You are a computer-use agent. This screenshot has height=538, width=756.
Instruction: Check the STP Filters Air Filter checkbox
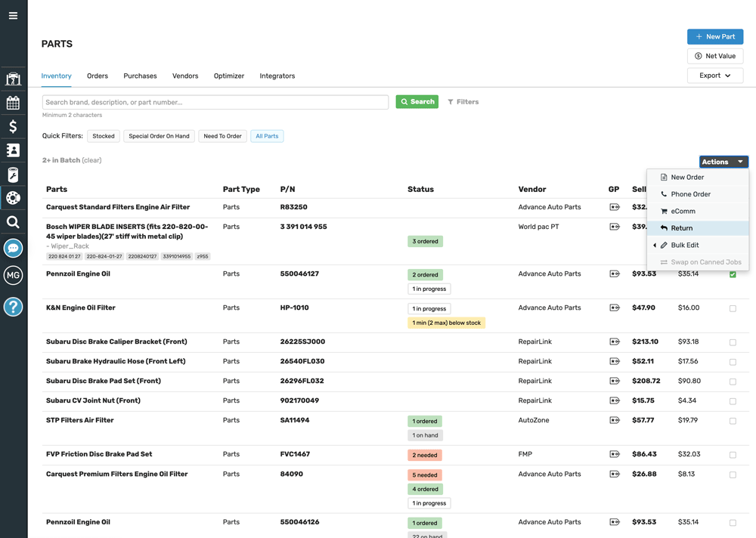point(733,421)
